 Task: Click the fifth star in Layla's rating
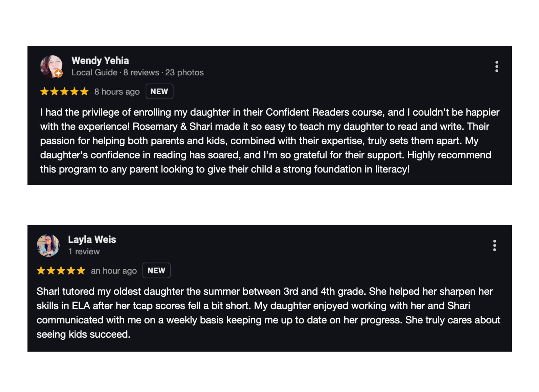[x=81, y=270]
